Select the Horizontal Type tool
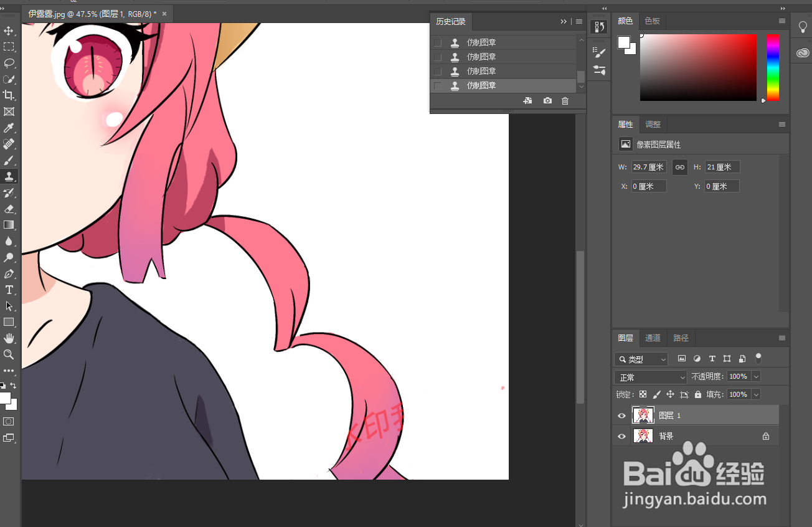Screen dimensions: 812x527 [9, 290]
